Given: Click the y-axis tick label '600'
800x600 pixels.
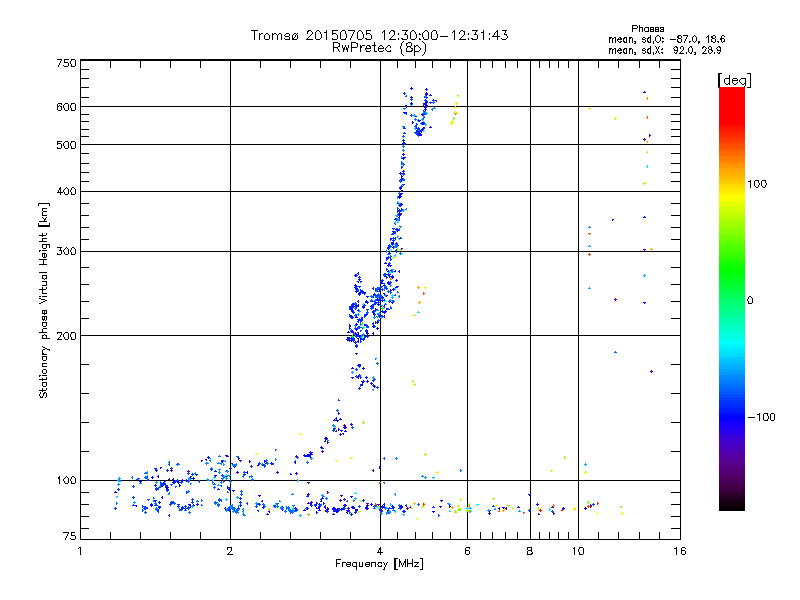Looking at the screenshot, I should [66, 107].
